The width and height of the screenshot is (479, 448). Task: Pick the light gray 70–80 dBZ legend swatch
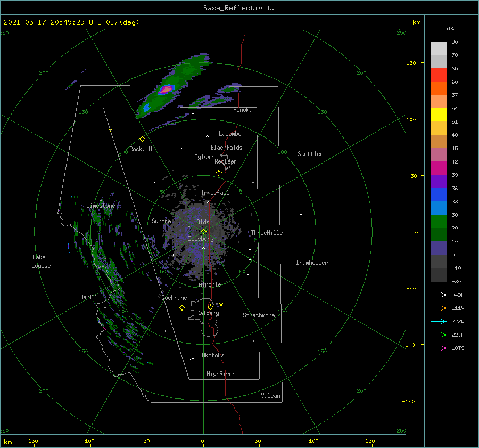(x=439, y=48)
